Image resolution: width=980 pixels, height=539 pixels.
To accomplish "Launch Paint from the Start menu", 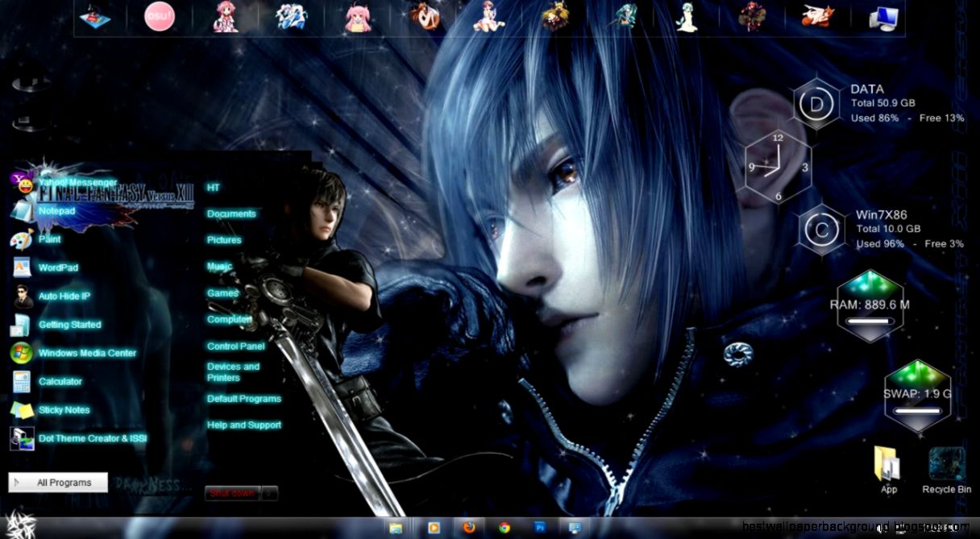I will [x=49, y=239].
